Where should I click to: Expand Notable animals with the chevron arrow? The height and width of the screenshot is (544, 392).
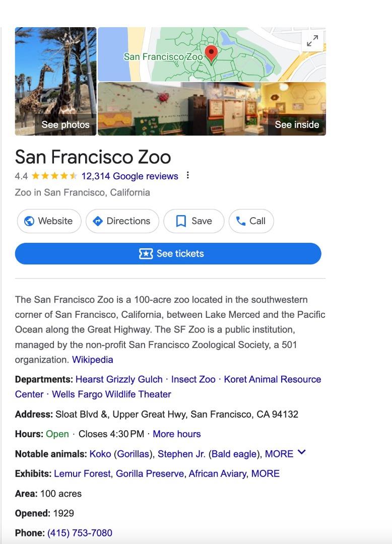click(x=302, y=453)
